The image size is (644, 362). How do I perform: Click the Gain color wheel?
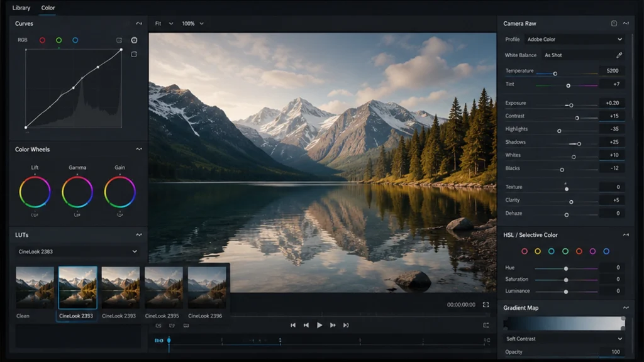click(x=120, y=192)
